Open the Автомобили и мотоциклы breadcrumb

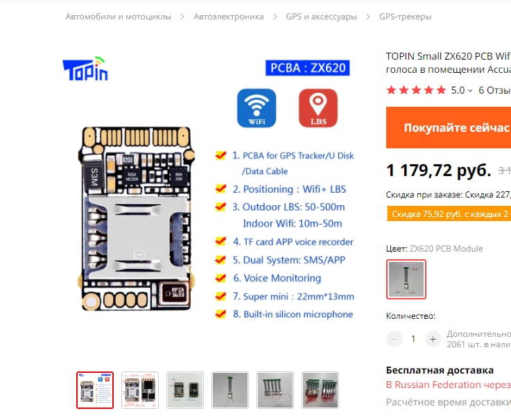[x=119, y=17]
